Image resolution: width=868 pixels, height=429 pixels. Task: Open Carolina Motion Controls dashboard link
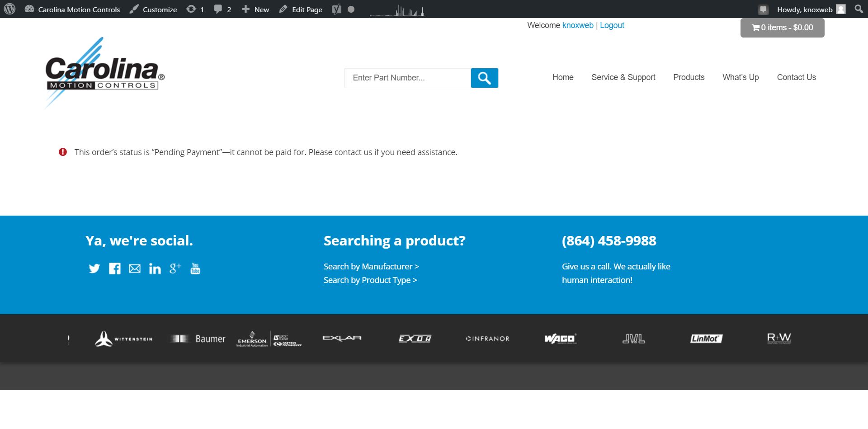tap(72, 9)
